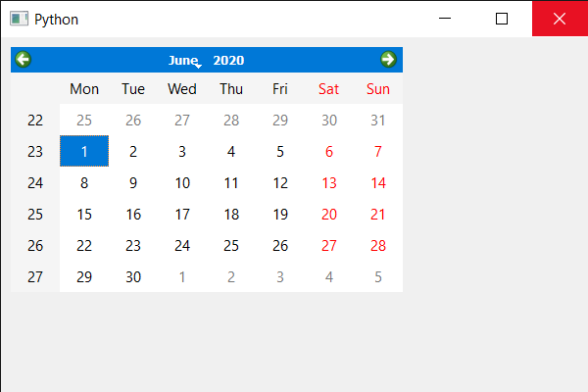Maximize the Python window
This screenshot has height=392, width=588.
pos(502,19)
